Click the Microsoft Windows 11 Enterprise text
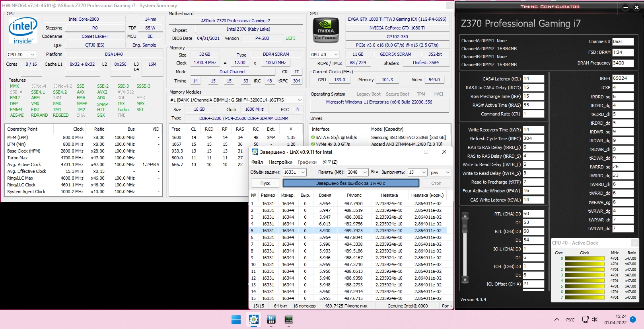Viewport: 644px width, 329px height. (x=379, y=102)
